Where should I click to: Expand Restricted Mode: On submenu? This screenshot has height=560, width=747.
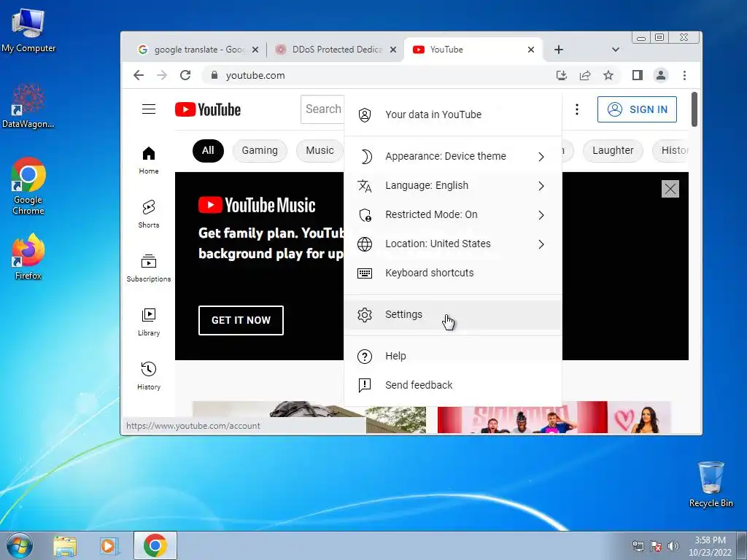452,215
